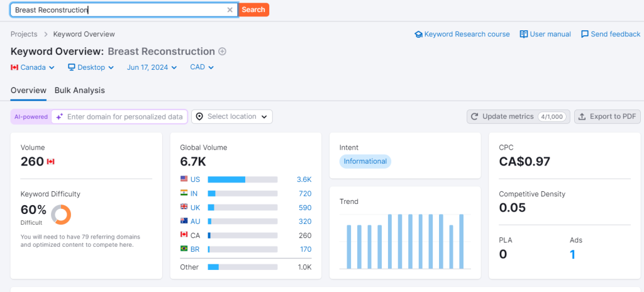Viewport: 644px width, 292px height.
Task: Click the plus icon beside Breast Reconstruction title
Action: coord(222,52)
